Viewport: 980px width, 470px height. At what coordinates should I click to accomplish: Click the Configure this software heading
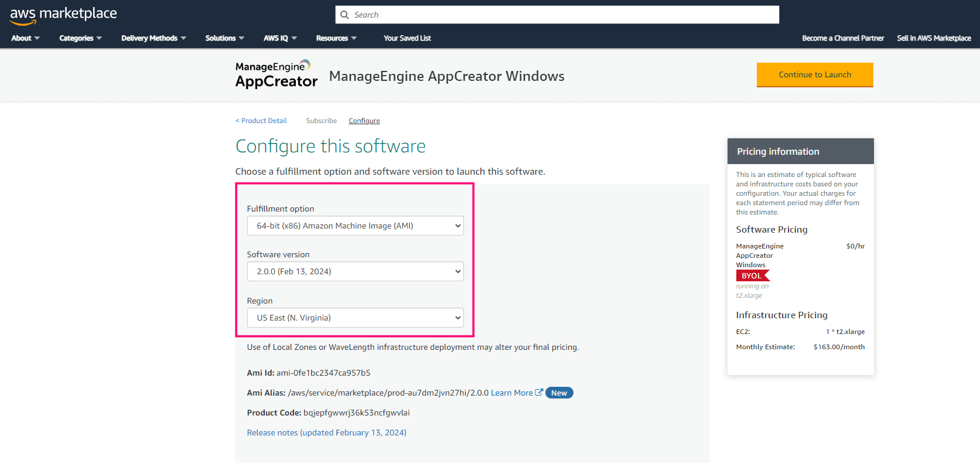(x=330, y=146)
